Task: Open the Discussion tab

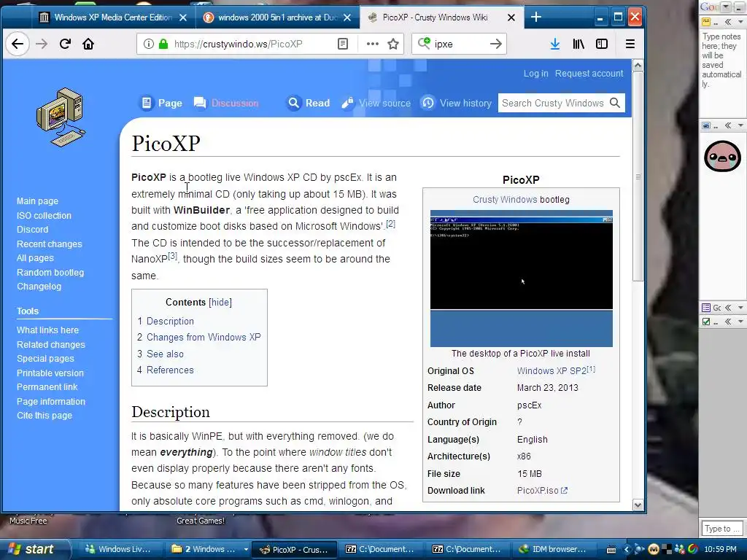Action: tap(226, 103)
